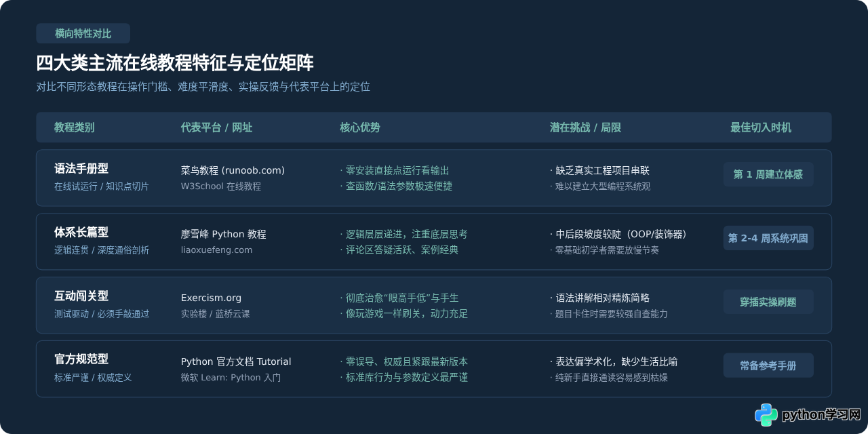Click W3School 在线教程 text
The width and height of the screenshot is (868, 434).
pos(221,186)
